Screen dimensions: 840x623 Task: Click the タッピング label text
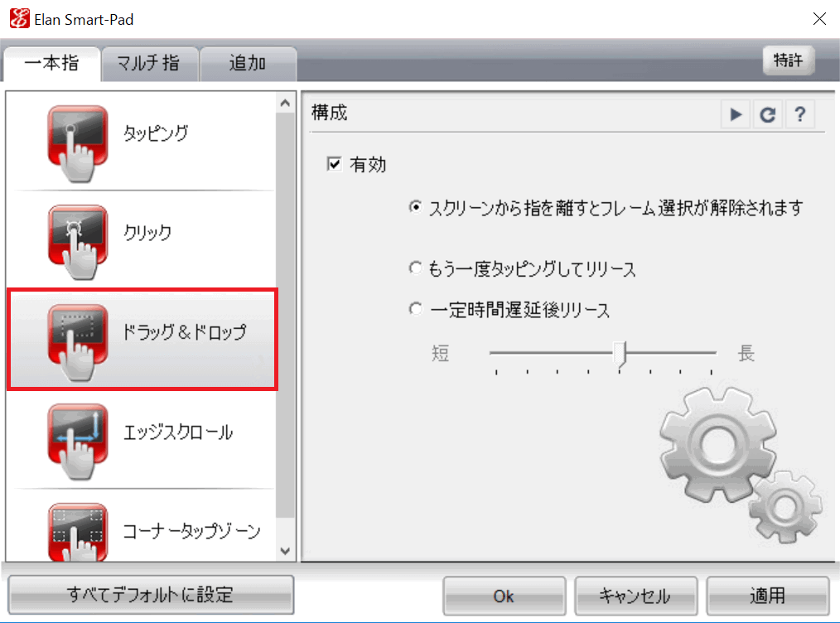156,133
